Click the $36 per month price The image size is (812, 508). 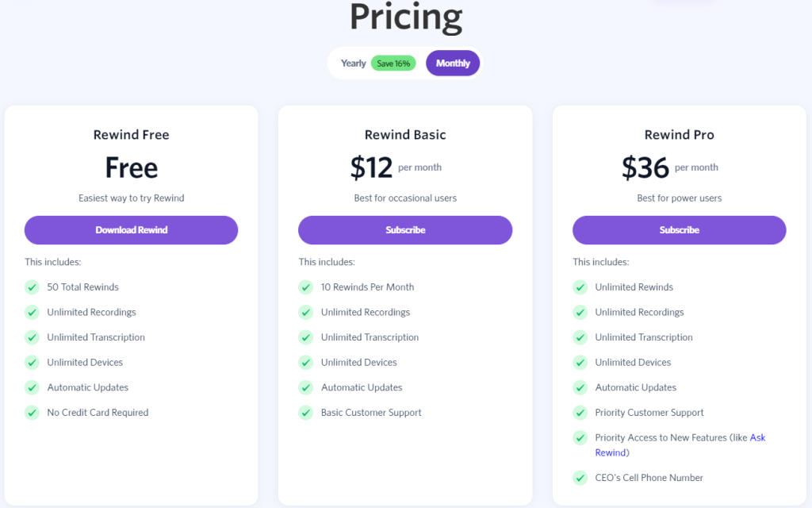[645, 167]
